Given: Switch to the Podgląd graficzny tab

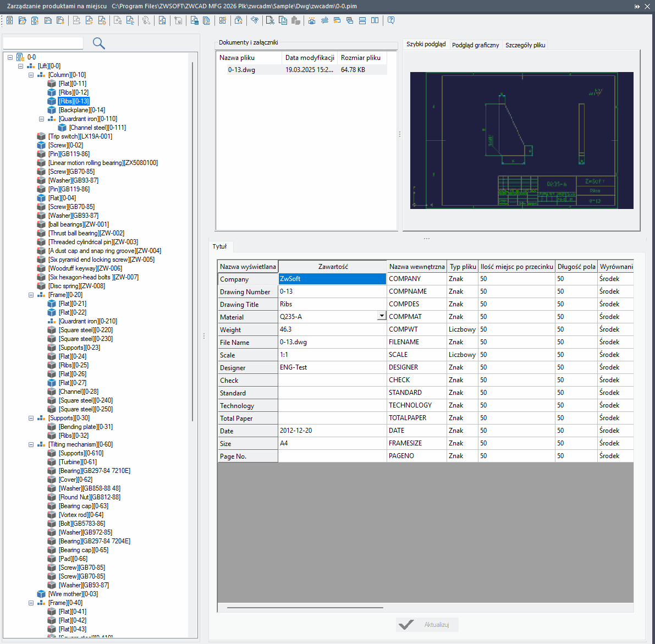Looking at the screenshot, I should pyautogui.click(x=475, y=45).
